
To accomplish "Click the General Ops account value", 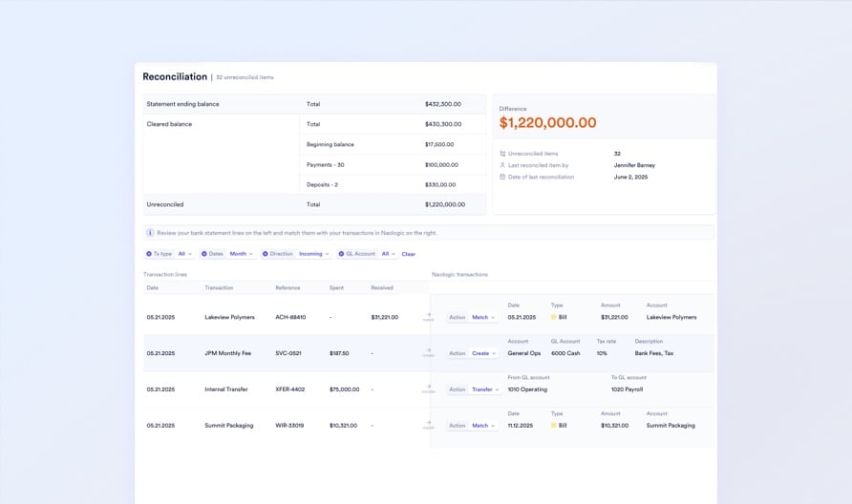I will coord(524,353).
